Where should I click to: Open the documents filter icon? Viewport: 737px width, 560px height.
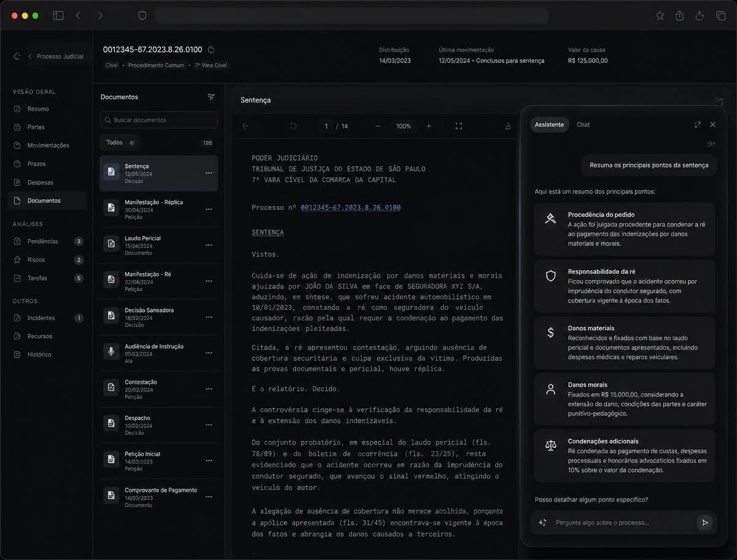[x=211, y=97]
